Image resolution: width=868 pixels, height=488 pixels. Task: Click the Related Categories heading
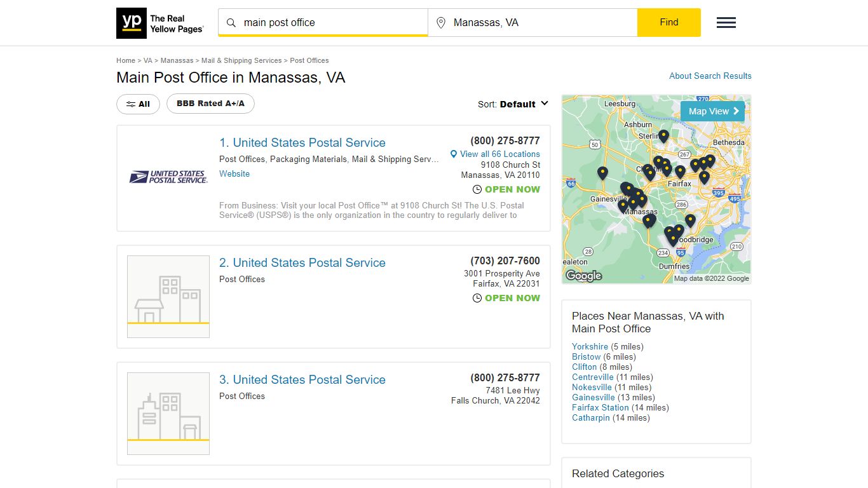click(x=618, y=474)
